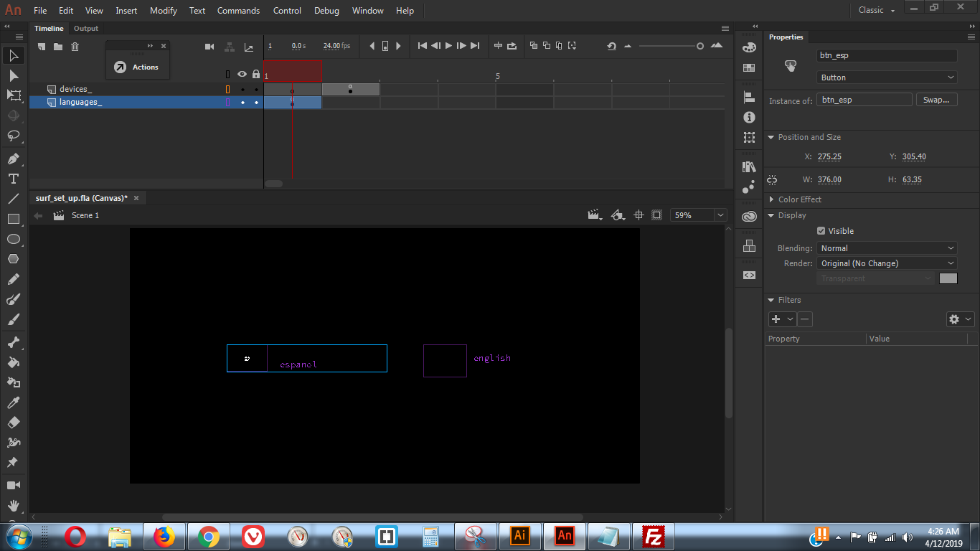Image resolution: width=980 pixels, height=551 pixels.
Task: Open the Actions panel button
Action: 136,67
